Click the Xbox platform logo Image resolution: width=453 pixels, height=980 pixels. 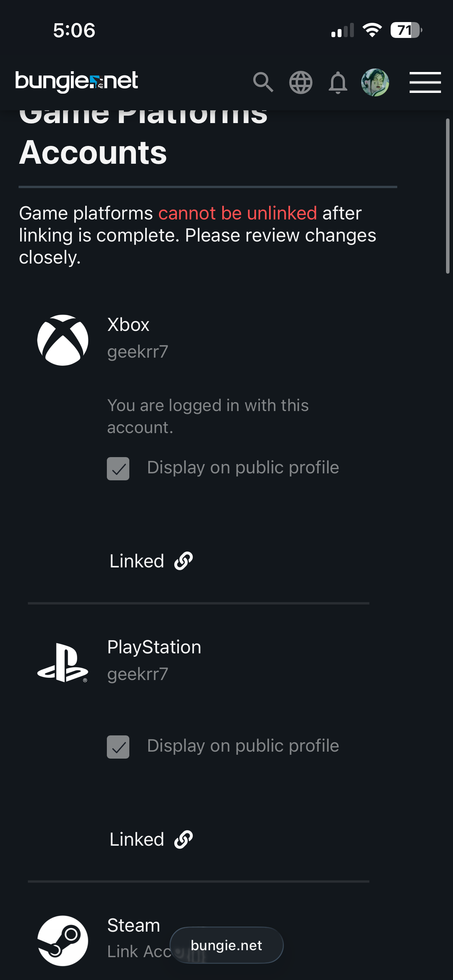[x=63, y=340]
